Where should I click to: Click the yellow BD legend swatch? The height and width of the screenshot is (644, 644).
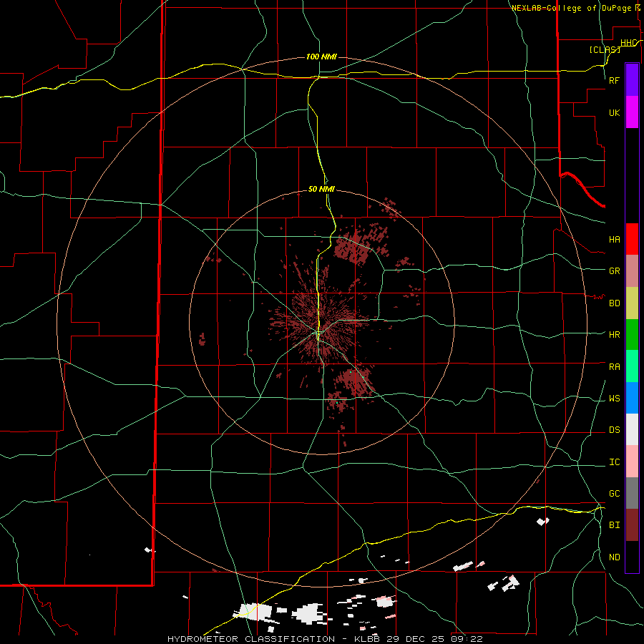[x=632, y=303]
